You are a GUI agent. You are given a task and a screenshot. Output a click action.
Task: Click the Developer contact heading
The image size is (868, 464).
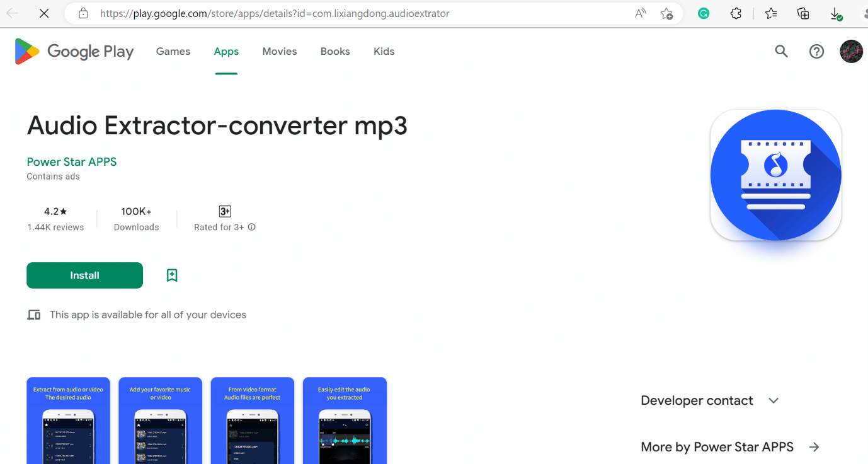[x=697, y=400]
